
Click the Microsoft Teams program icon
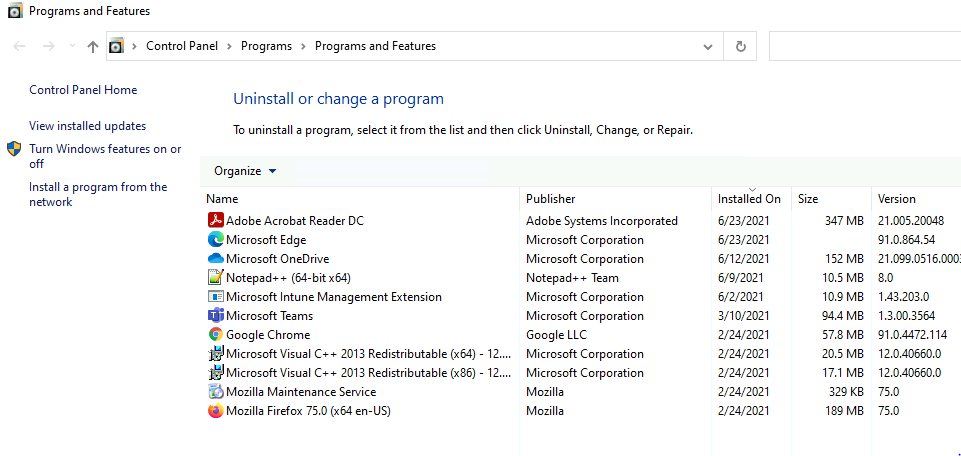pyautogui.click(x=216, y=315)
